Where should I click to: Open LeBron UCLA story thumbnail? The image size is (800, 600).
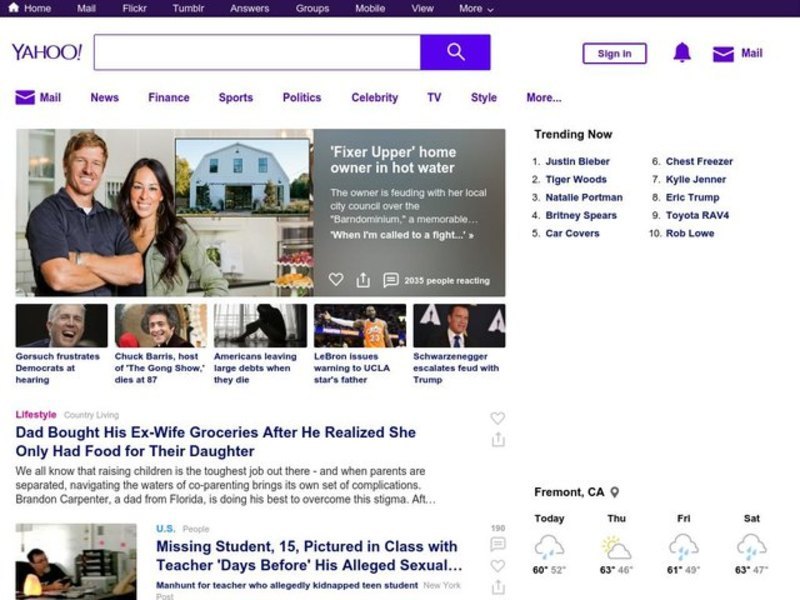[360, 326]
